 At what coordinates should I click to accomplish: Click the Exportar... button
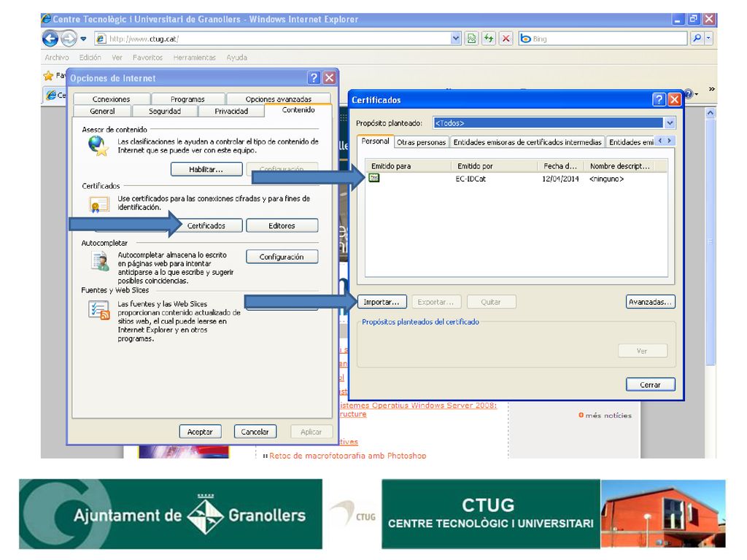tap(436, 302)
